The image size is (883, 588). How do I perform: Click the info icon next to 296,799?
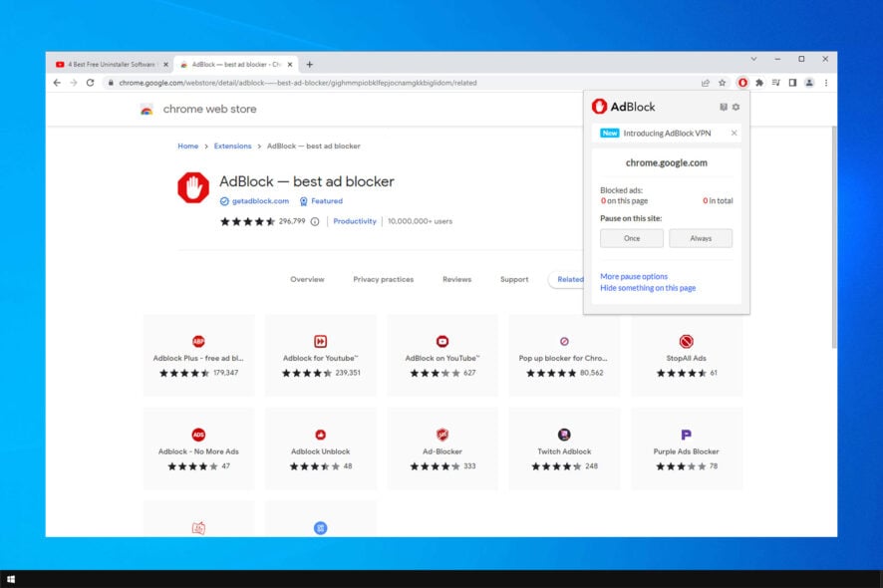tap(315, 222)
